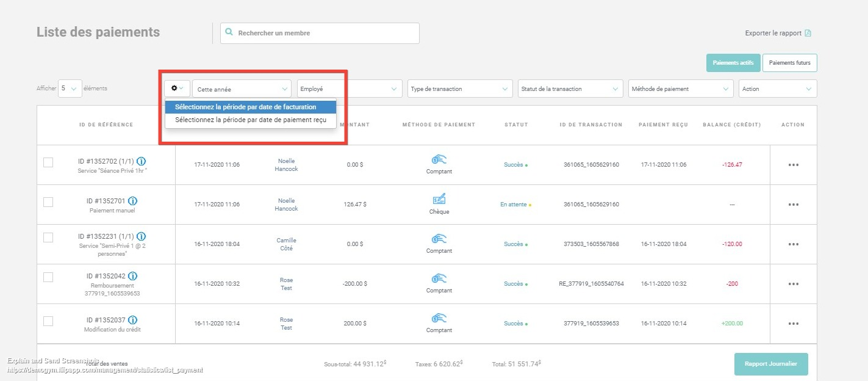The image size is (868, 381).
Task: Open three-dot action menu for ID #1352037
Action: pyautogui.click(x=793, y=324)
